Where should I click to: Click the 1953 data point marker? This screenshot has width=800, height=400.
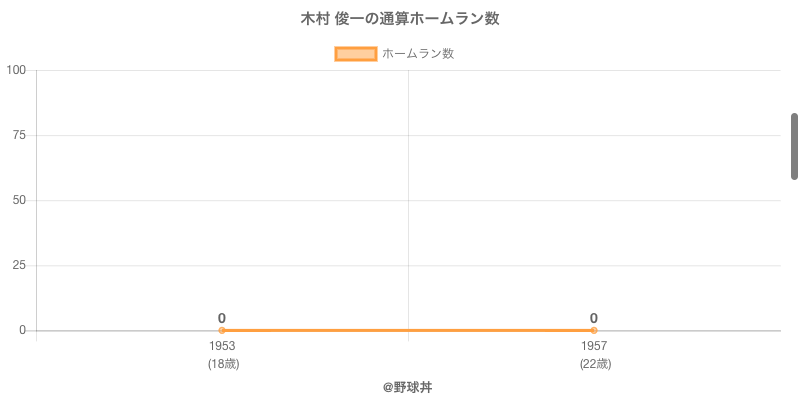(x=222, y=330)
